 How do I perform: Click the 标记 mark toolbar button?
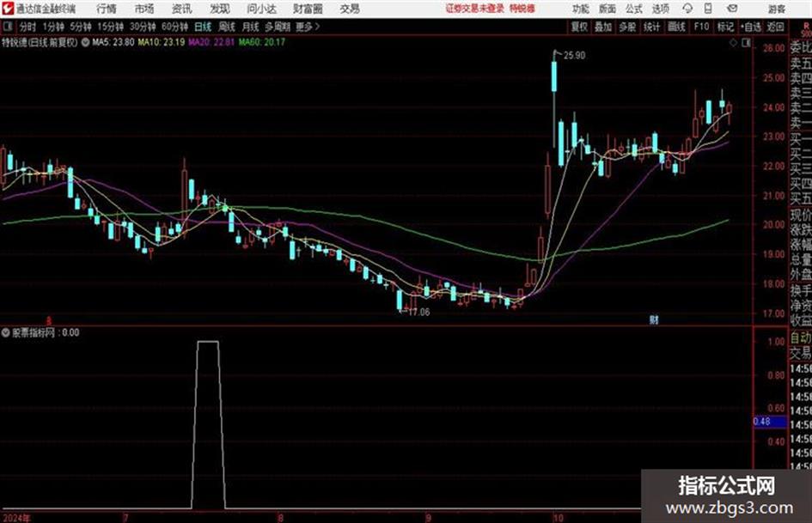[725, 27]
